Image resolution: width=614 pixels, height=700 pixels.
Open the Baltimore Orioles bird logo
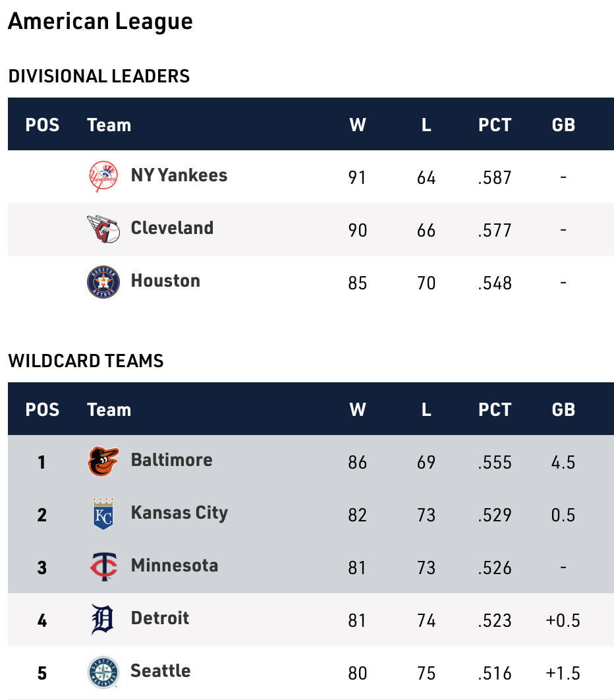(x=103, y=461)
